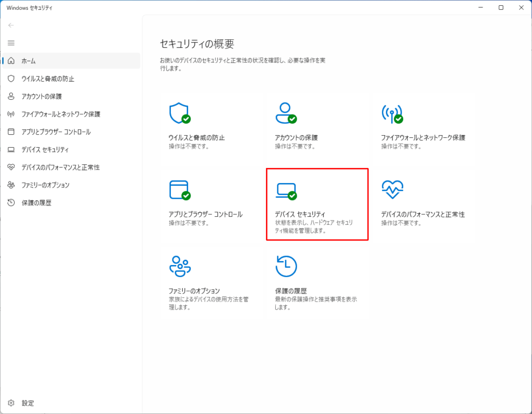Click the large family options icon

pyautogui.click(x=180, y=266)
